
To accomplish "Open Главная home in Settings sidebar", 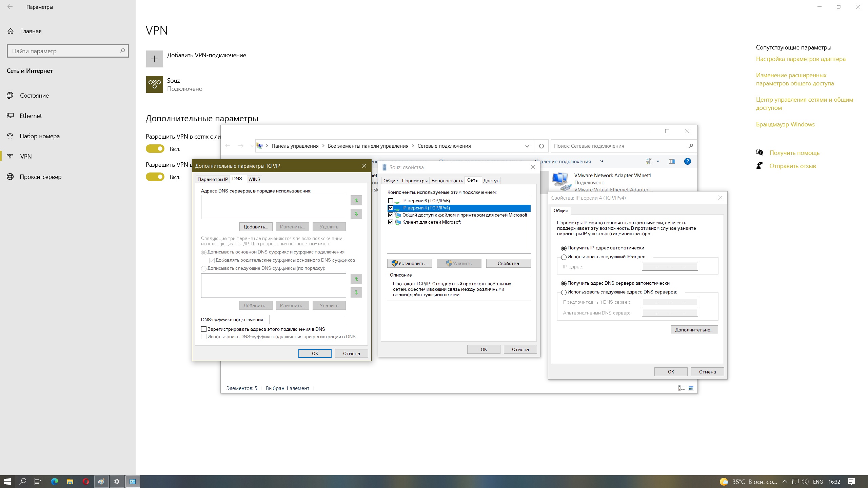I will pyautogui.click(x=31, y=31).
